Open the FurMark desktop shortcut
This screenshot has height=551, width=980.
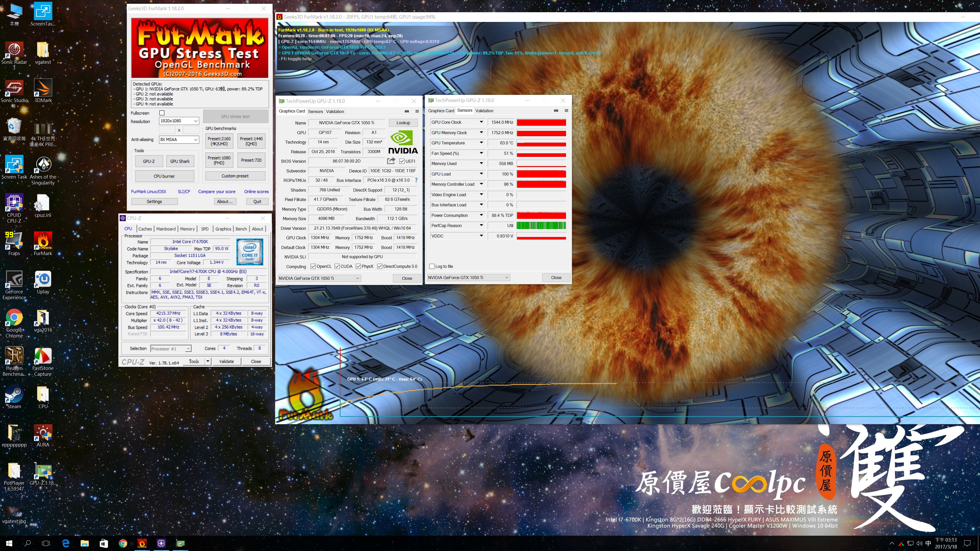tap(43, 244)
